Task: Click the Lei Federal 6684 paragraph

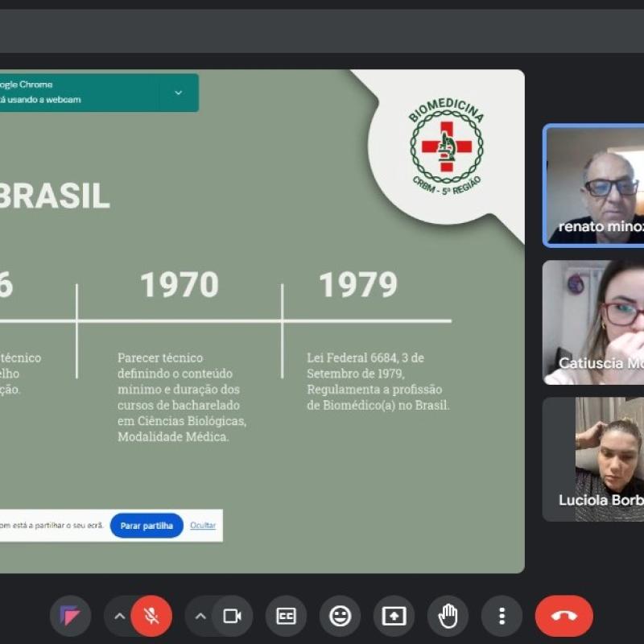Action: coord(378,382)
